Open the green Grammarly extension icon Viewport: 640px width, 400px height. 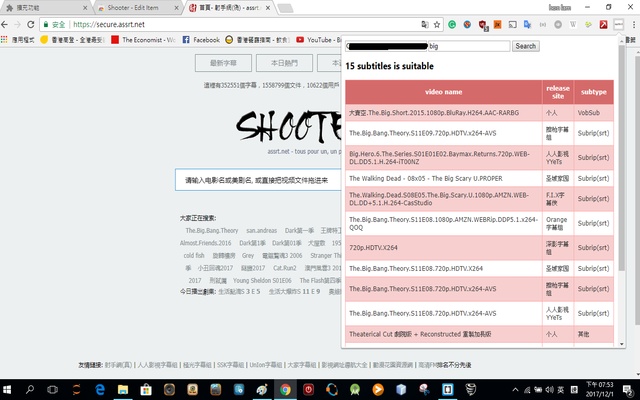(452, 25)
